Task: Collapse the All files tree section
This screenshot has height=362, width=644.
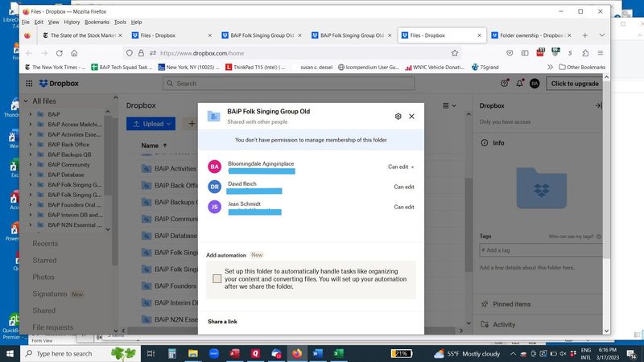Action: click(x=25, y=101)
